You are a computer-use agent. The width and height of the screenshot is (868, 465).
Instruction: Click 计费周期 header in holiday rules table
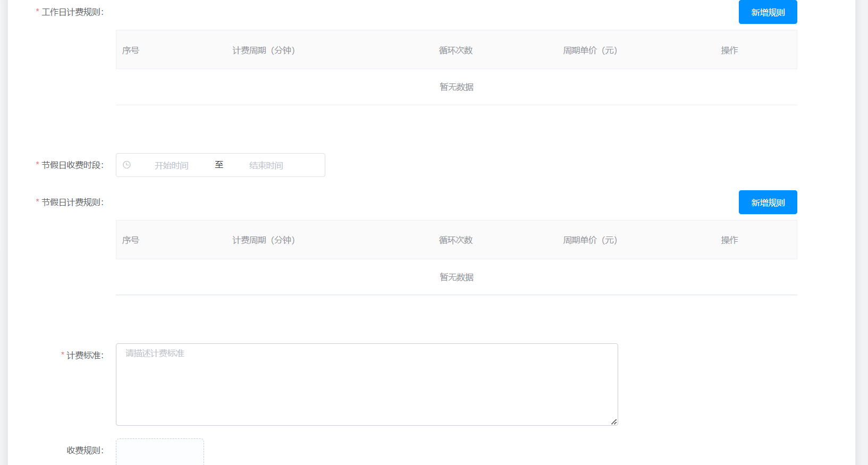pyautogui.click(x=264, y=240)
